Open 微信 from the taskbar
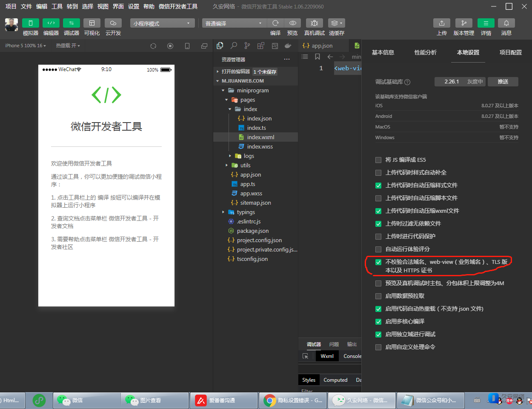Viewport: 532px width, 409px height. [86, 400]
